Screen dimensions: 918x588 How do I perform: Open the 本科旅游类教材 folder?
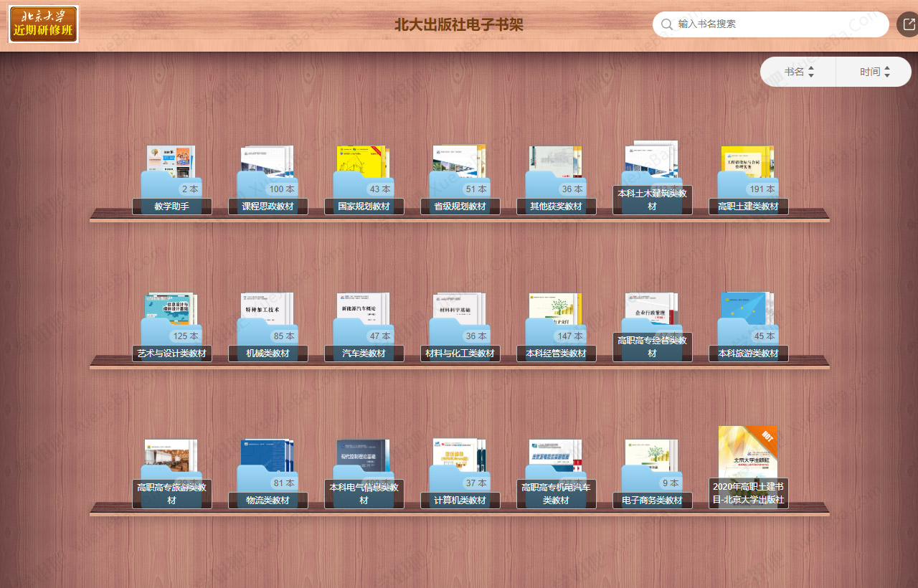tap(748, 326)
